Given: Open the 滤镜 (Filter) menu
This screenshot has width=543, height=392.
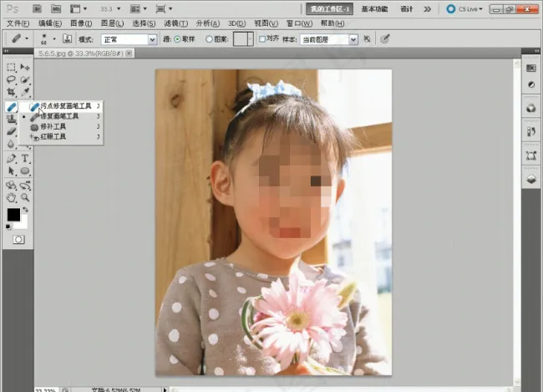Looking at the screenshot, I should click(175, 23).
